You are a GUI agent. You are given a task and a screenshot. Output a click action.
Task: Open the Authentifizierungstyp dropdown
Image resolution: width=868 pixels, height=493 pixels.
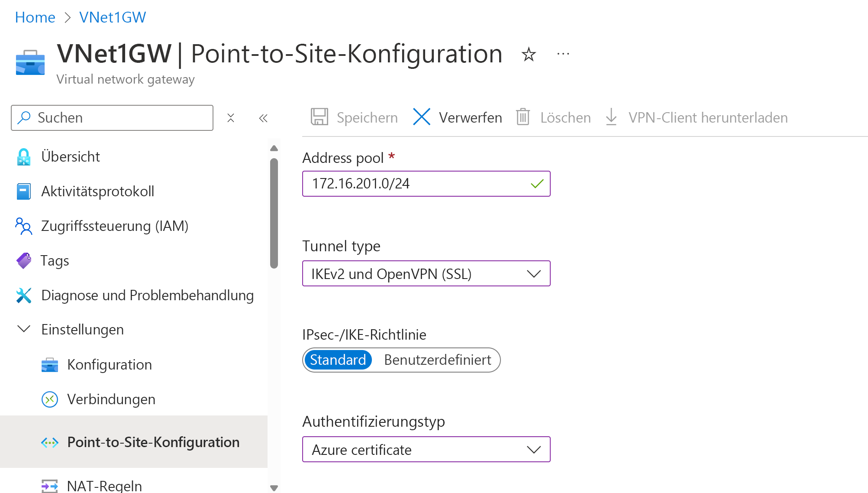(x=426, y=449)
